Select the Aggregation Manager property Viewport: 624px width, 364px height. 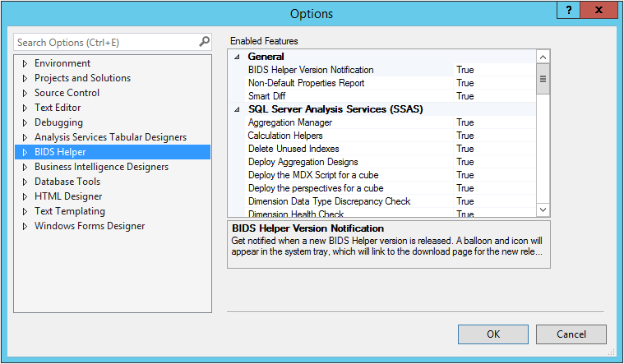289,122
